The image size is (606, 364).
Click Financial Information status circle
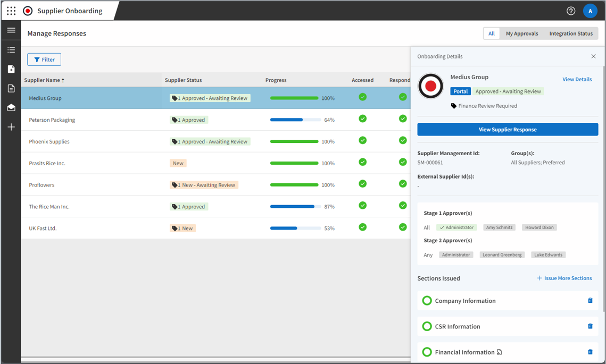tap(427, 352)
